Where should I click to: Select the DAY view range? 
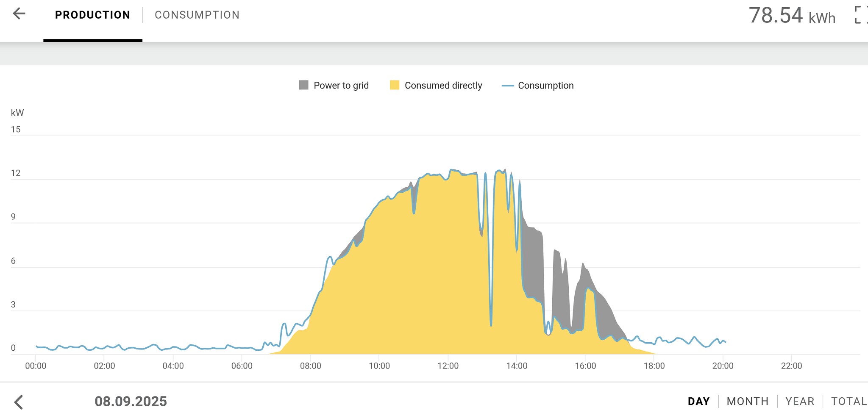pyautogui.click(x=698, y=401)
